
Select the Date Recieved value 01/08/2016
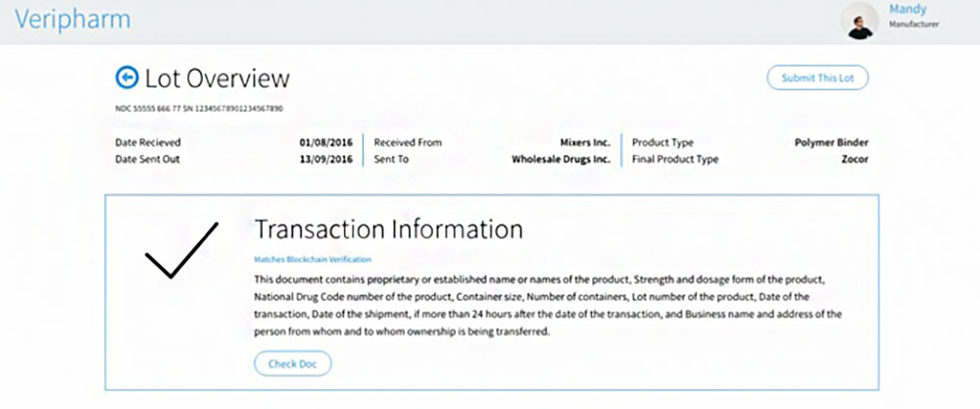pyautogui.click(x=325, y=142)
